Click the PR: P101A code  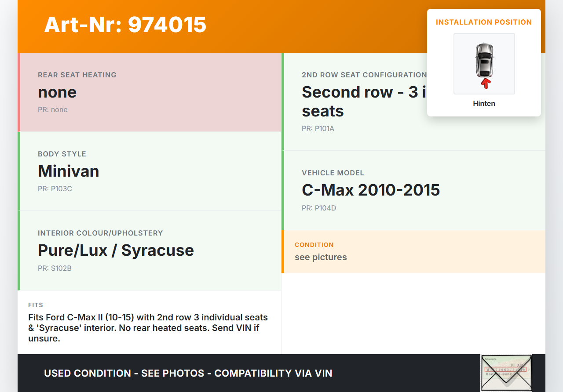pos(318,129)
